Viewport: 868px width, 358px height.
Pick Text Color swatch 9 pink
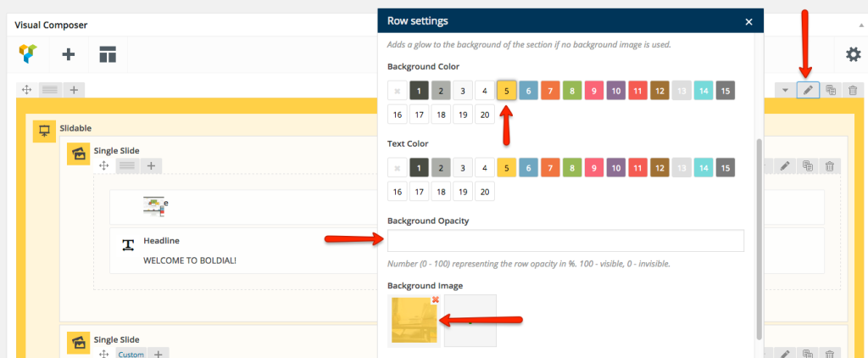(x=594, y=167)
